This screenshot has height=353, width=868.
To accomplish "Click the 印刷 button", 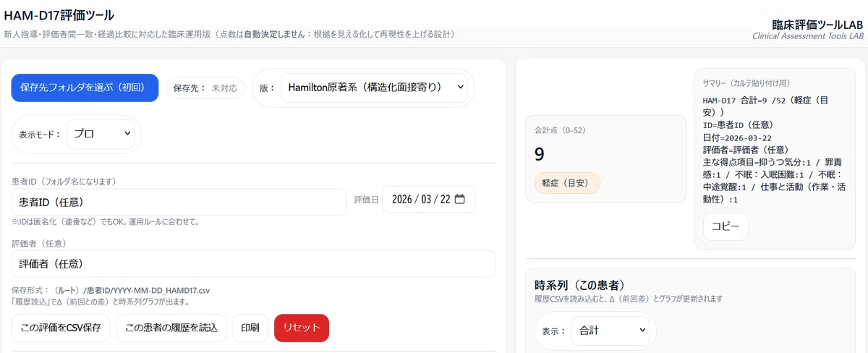I will 250,328.
